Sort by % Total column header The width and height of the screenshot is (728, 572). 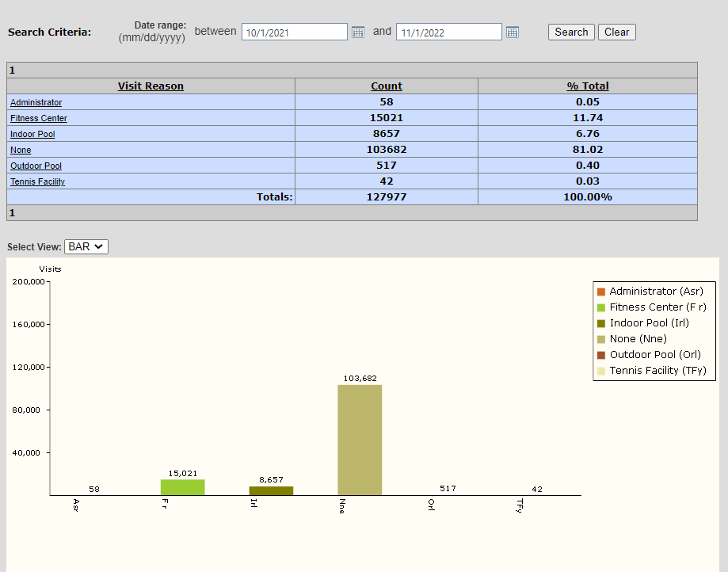587,86
